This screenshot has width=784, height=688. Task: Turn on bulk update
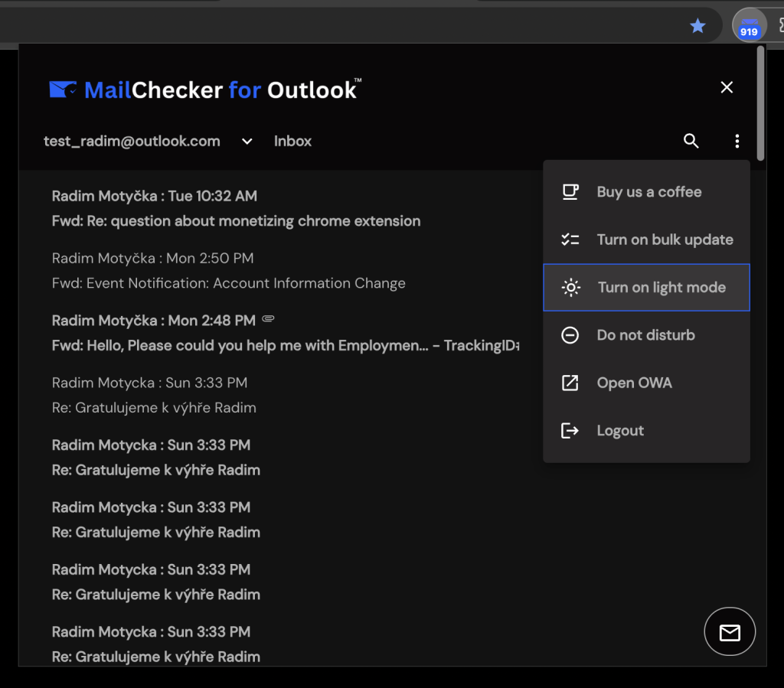tap(646, 240)
